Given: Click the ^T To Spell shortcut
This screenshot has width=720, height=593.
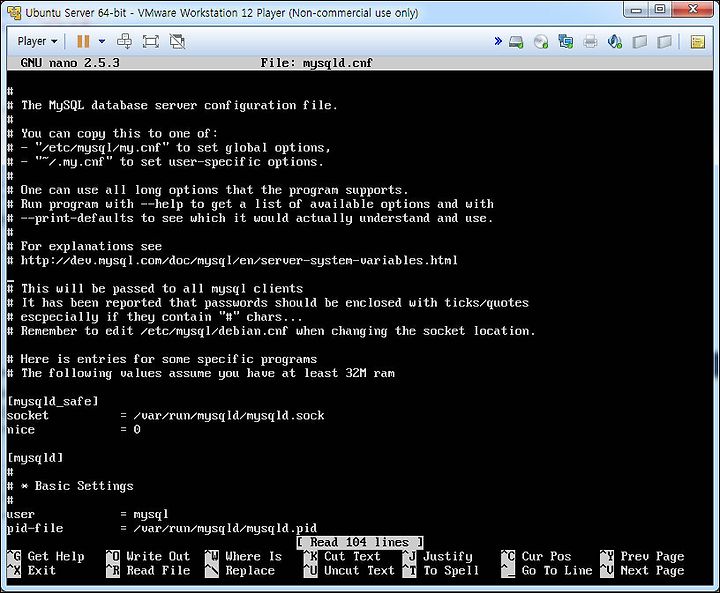Looking at the screenshot, I should point(441,570).
